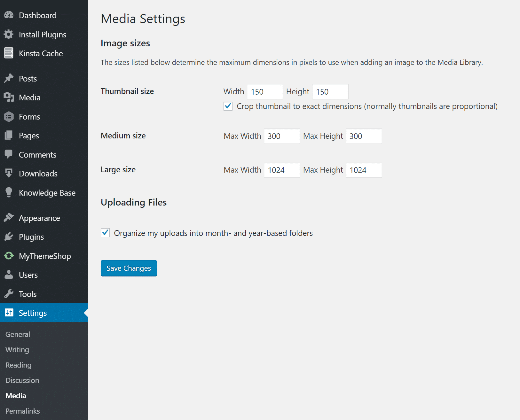Navigate to the General settings link
This screenshot has height=420, width=520.
18,334
